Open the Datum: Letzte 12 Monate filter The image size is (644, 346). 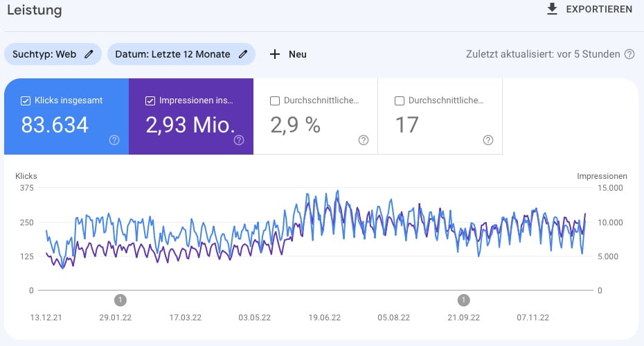173,54
